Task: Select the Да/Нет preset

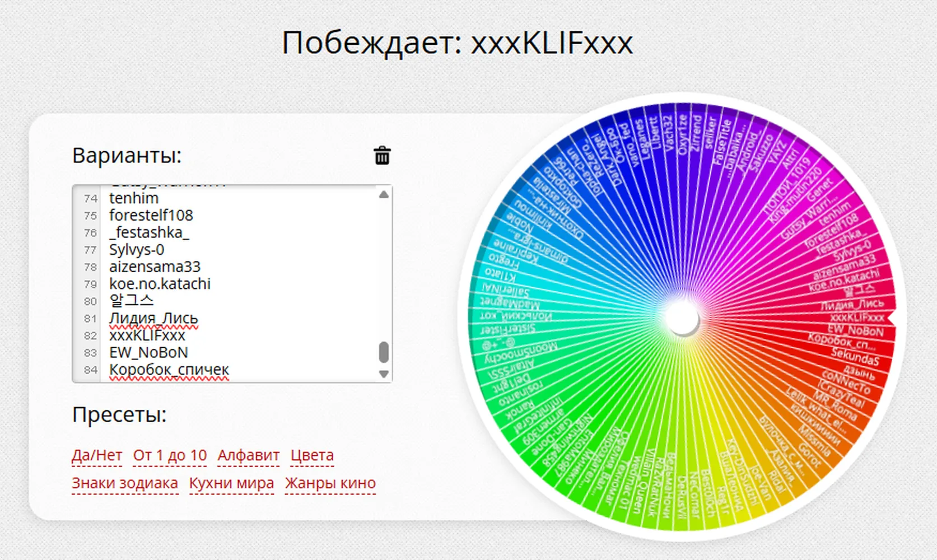Action: (x=97, y=455)
